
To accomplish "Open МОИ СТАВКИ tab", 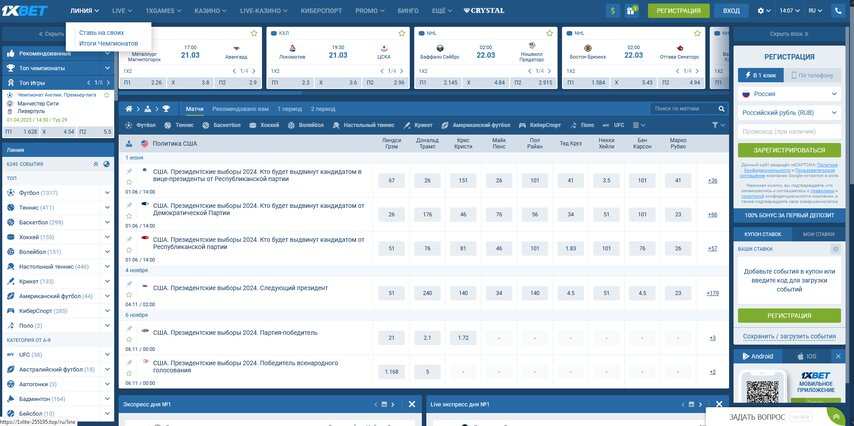I will 818,234.
